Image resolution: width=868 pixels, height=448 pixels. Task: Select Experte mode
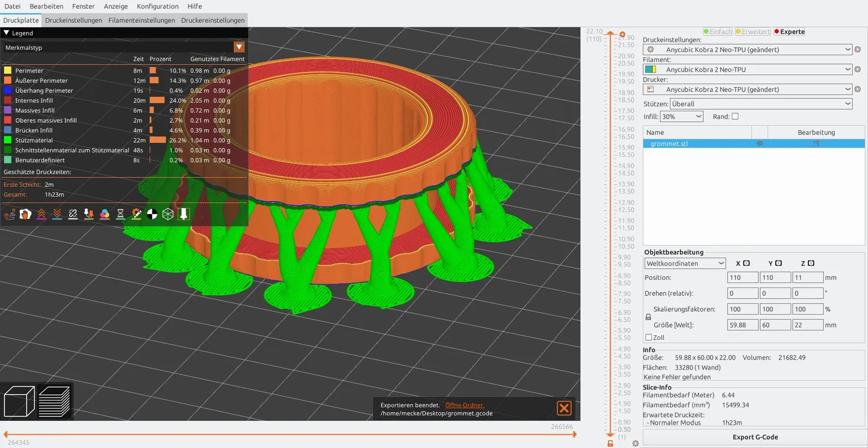[789, 31]
